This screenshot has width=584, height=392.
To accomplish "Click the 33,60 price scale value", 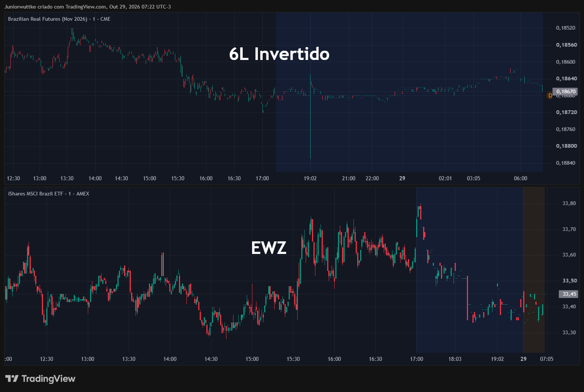I will [x=569, y=255].
